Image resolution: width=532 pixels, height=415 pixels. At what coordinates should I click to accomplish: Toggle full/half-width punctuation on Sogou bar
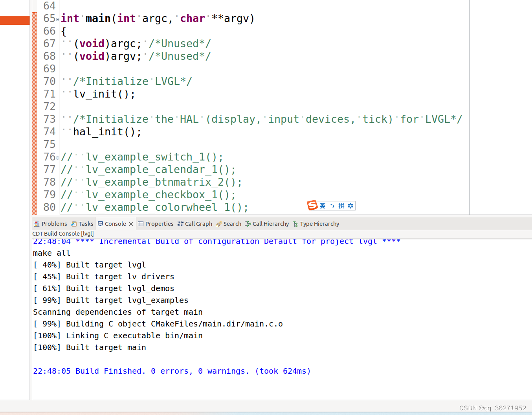pyautogui.click(x=333, y=206)
